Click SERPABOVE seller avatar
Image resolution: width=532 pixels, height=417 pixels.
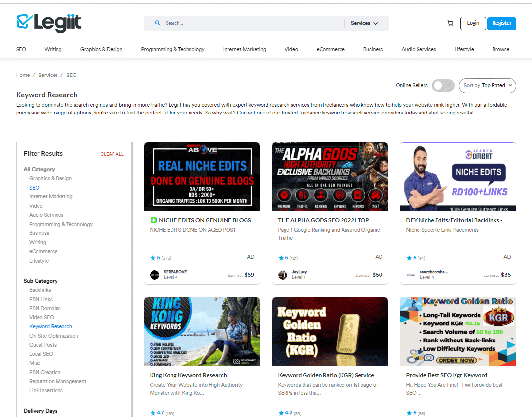[x=155, y=274]
